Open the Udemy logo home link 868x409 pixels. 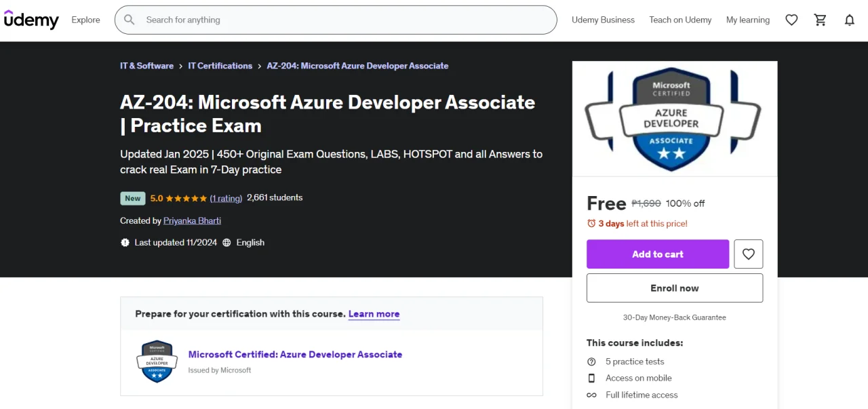tap(31, 20)
